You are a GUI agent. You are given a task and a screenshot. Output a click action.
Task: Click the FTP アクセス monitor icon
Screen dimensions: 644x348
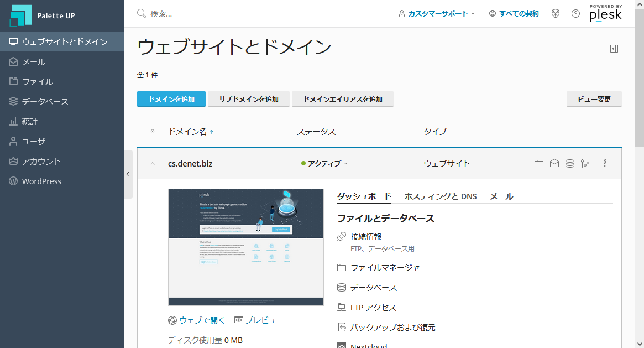click(x=341, y=307)
